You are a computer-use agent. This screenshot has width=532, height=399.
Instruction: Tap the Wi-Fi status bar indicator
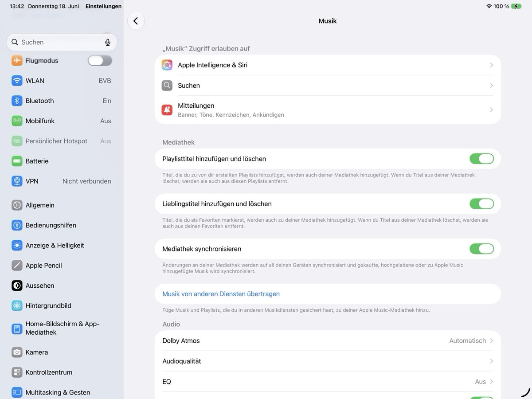click(489, 6)
